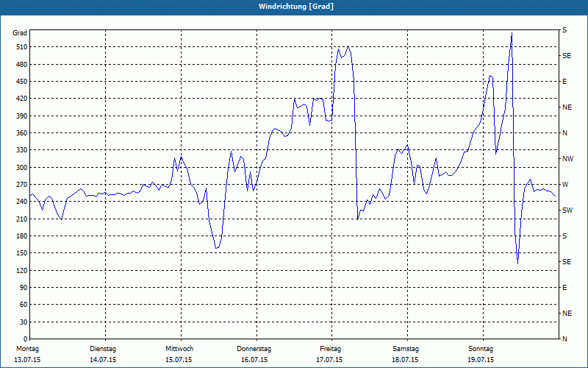
Task: Click the 90 y-axis label
Action: (x=24, y=288)
